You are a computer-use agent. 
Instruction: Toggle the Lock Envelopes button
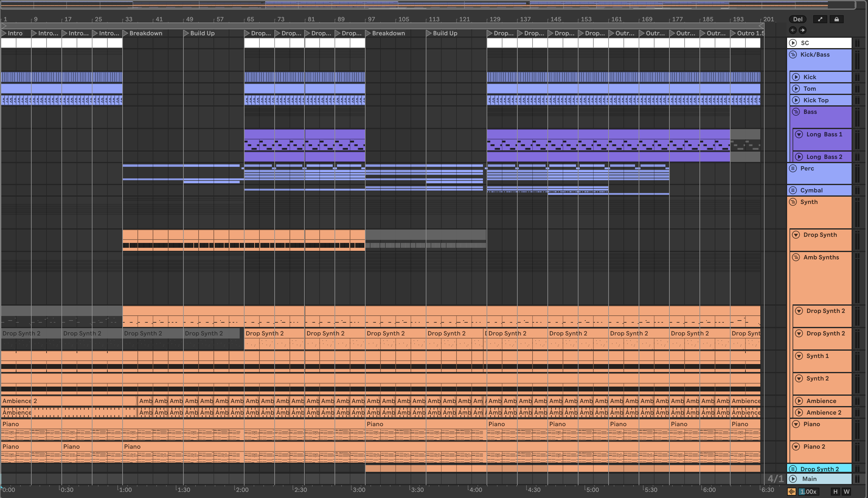pos(836,19)
